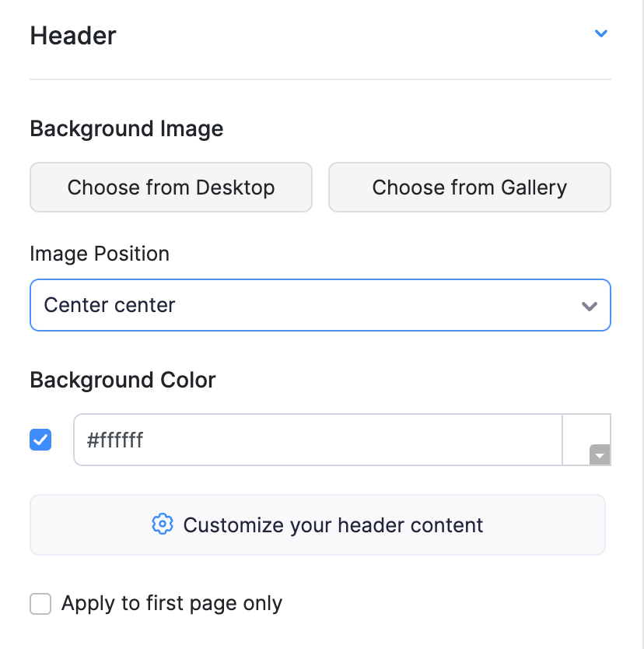Click the Background Image heading
This screenshot has width=644, height=649.
point(126,128)
